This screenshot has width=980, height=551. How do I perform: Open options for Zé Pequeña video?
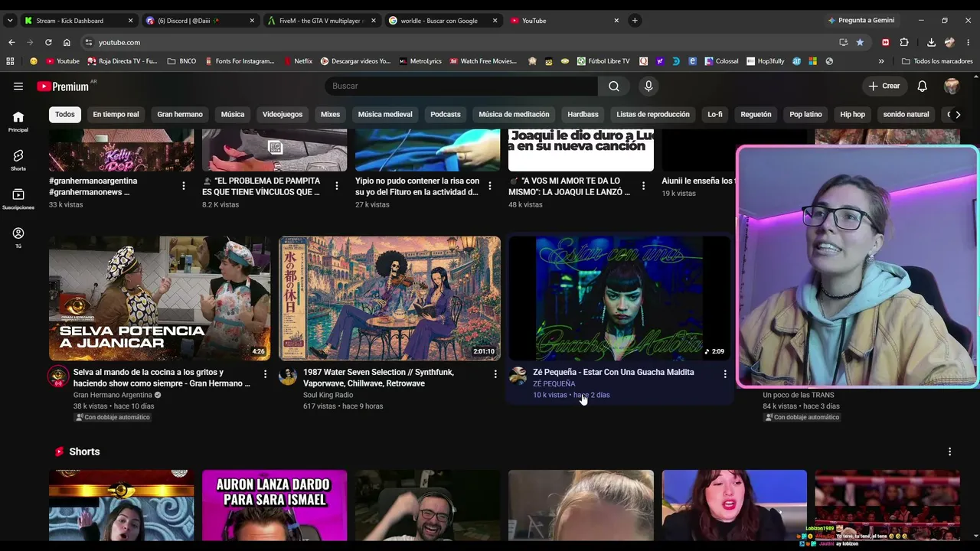(x=724, y=374)
